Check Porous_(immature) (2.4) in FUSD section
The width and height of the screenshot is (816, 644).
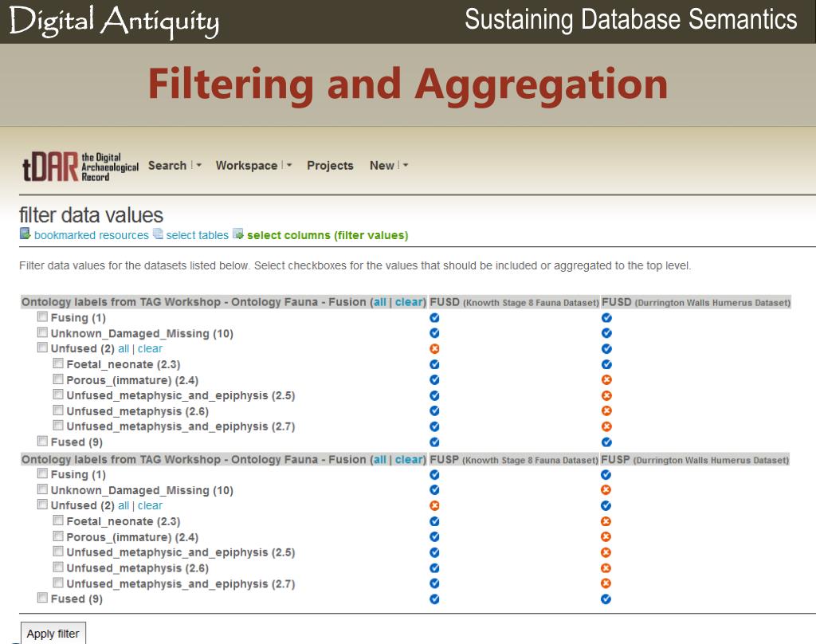(57, 379)
